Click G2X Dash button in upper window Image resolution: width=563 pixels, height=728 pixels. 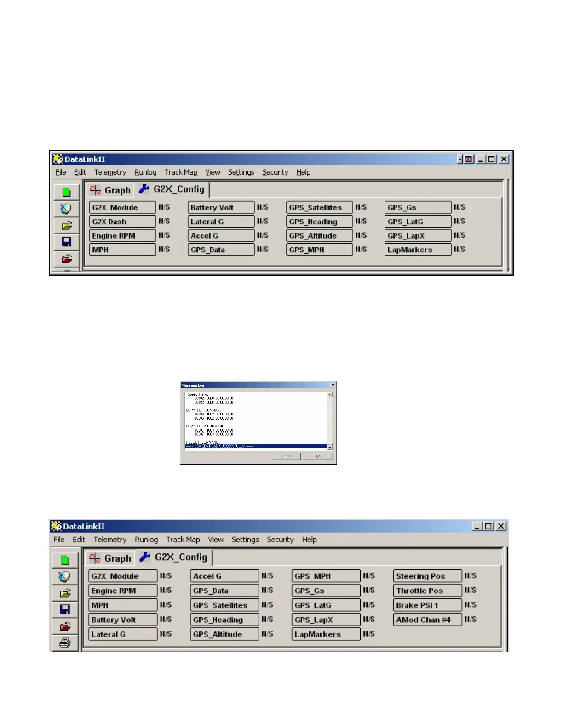tap(122, 222)
